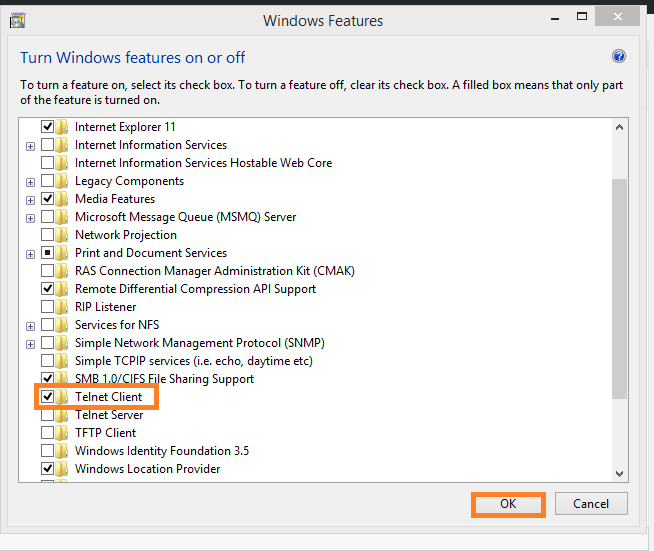The height and width of the screenshot is (551, 654).
Task: Select Microsoft Message Queue (MSMQ) Server text
Action: point(186,217)
